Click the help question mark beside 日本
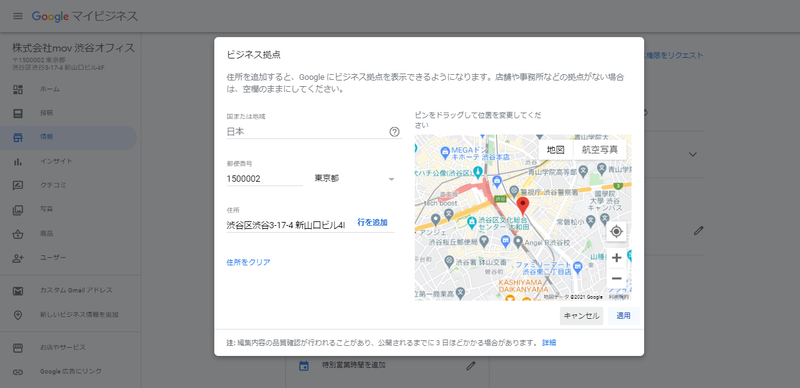Image resolution: width=800 pixels, height=388 pixels. click(394, 132)
